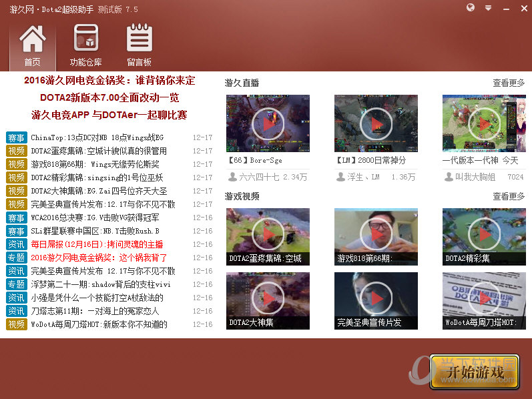
Task: Open the 功能仓库 feature store tab
Action: tap(86, 46)
